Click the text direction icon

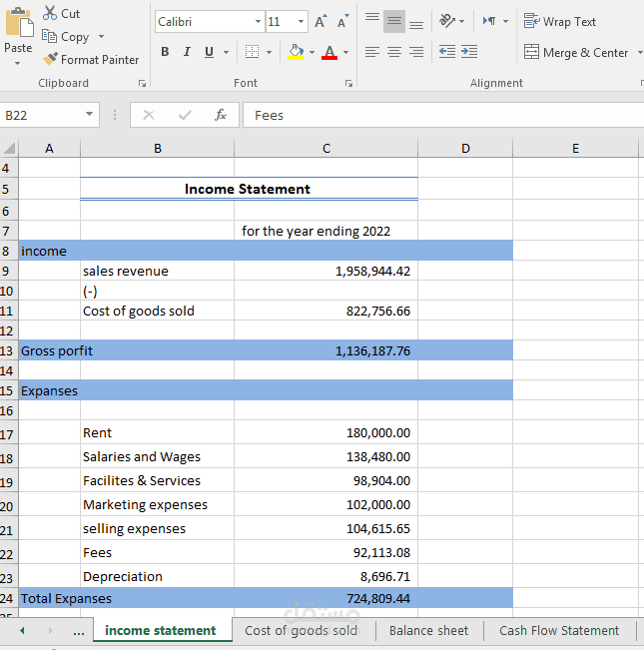pos(489,21)
